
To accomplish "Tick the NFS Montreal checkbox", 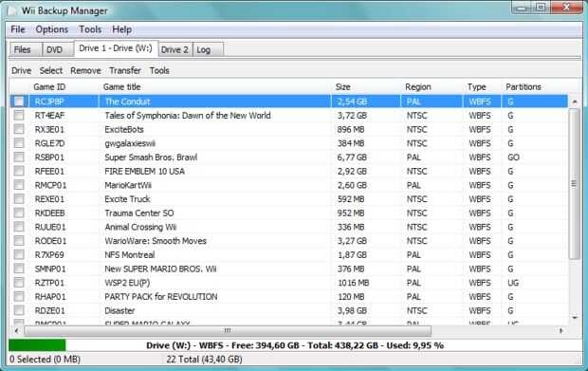I will (x=19, y=254).
